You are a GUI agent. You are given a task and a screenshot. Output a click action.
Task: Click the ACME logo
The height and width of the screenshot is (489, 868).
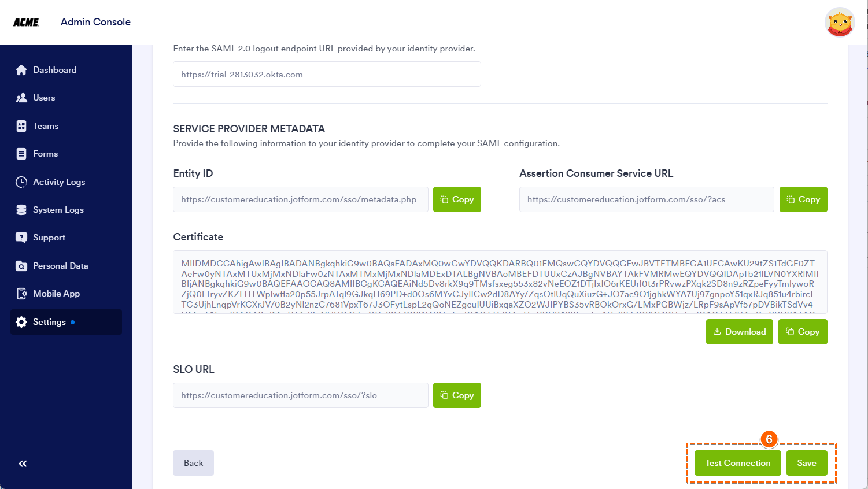[x=26, y=22]
